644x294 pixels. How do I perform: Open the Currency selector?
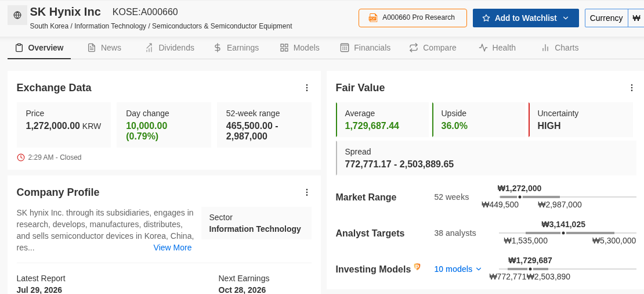point(606,18)
